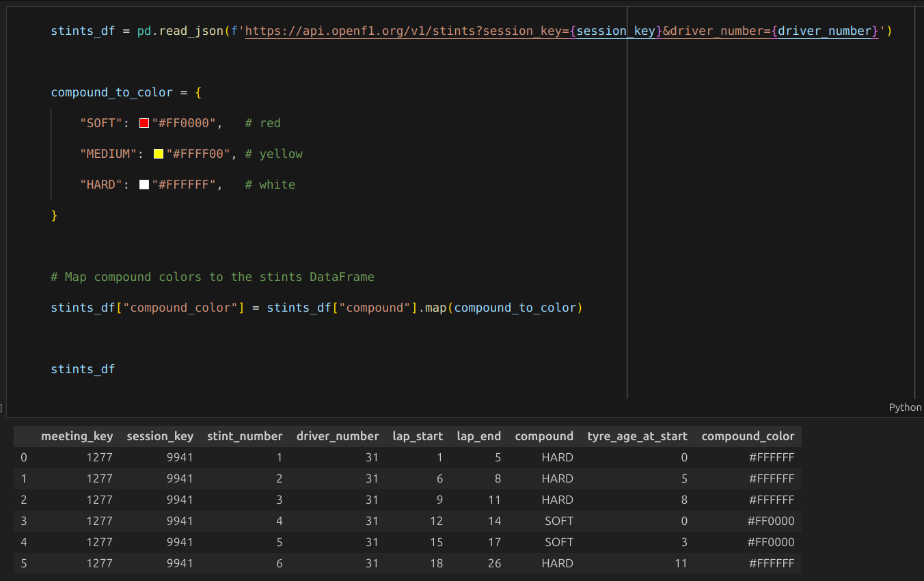
Task: Click the lap_end column header
Action: [x=478, y=436]
